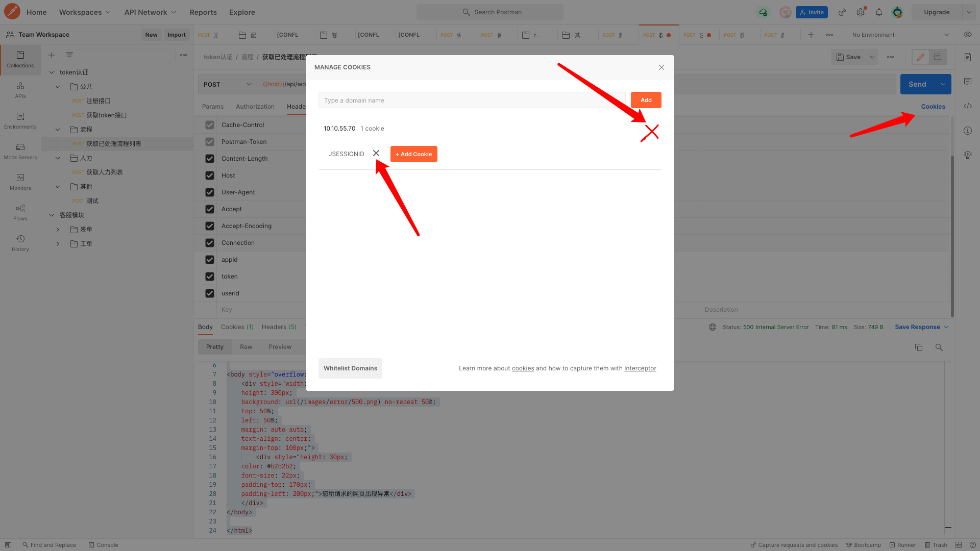Switch to the Authorization tab
Image resolution: width=980 pixels, height=551 pixels.
tap(255, 107)
